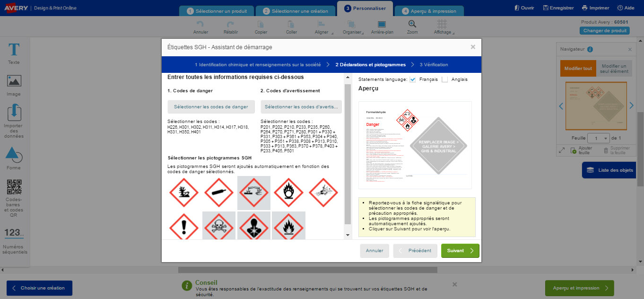Open the Organiser menu
Screen dimensions: 644x299
click(x=352, y=27)
